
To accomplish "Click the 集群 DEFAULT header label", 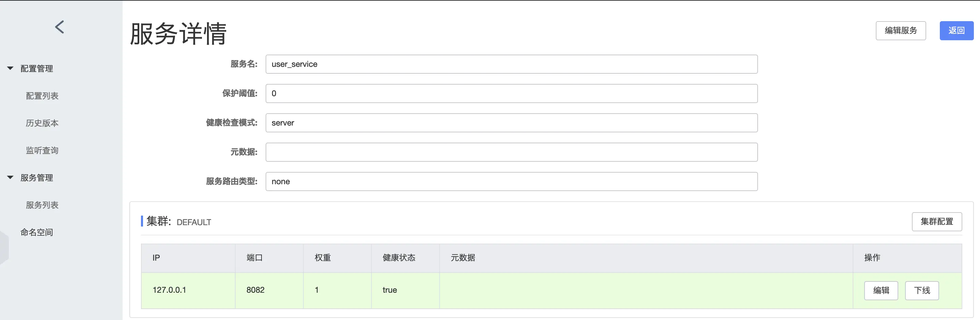I will point(177,222).
